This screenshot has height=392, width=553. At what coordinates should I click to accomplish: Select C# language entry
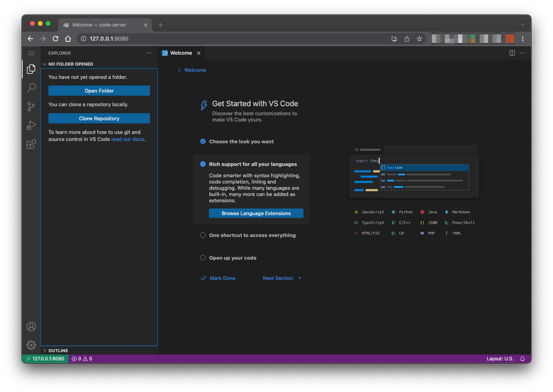point(398,233)
